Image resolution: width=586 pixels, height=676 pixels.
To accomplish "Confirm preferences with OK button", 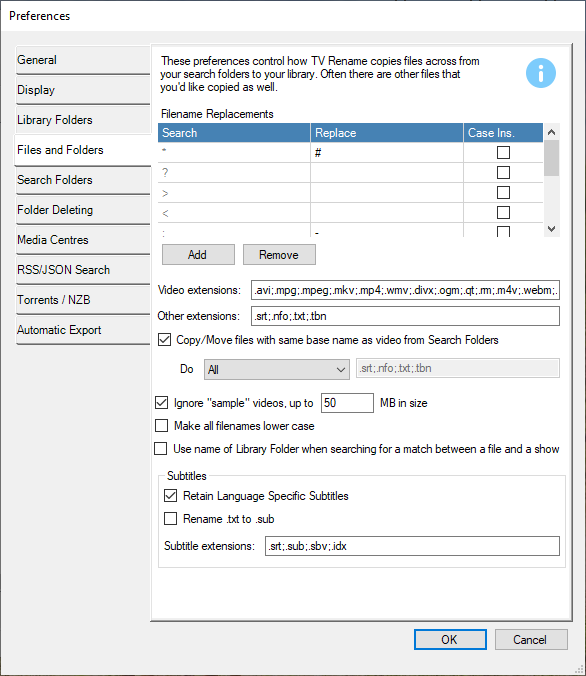I will (450, 639).
